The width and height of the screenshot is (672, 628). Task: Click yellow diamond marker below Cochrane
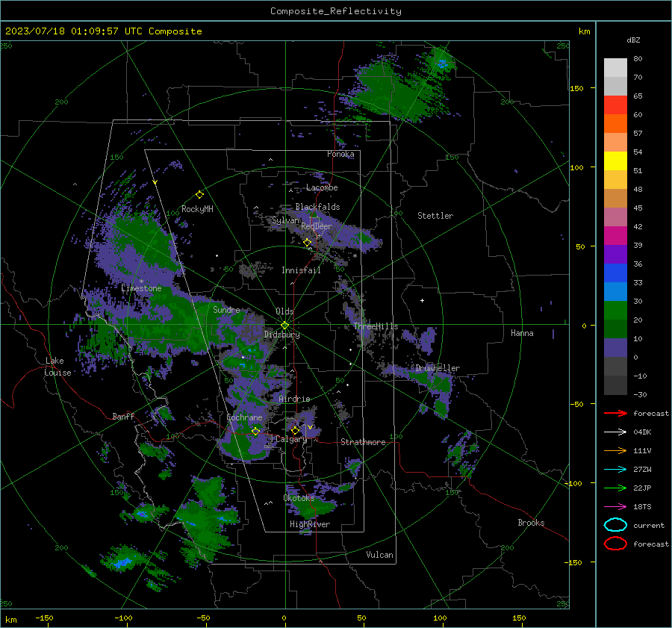pos(255,431)
